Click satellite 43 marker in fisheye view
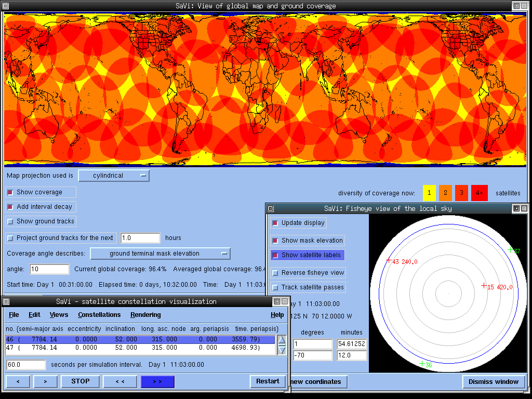Viewport: 532px width, 399px height. click(389, 260)
